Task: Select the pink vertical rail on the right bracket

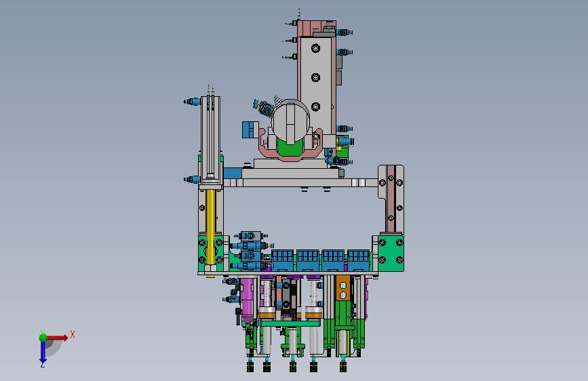Action: click(391, 199)
